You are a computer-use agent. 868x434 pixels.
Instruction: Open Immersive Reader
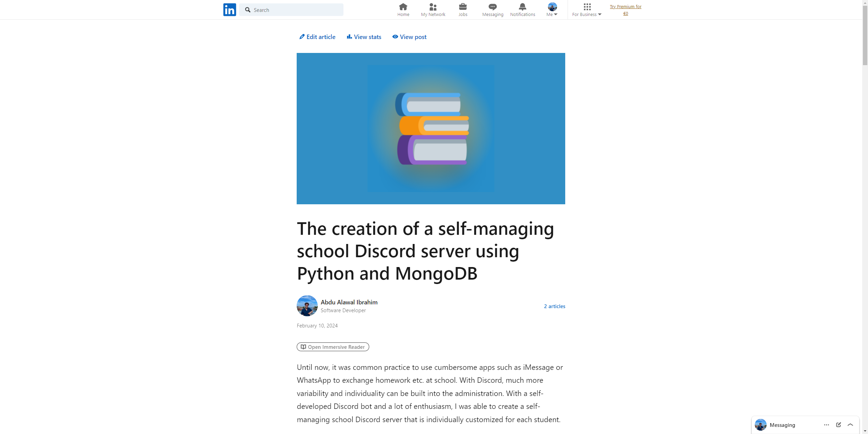click(333, 347)
